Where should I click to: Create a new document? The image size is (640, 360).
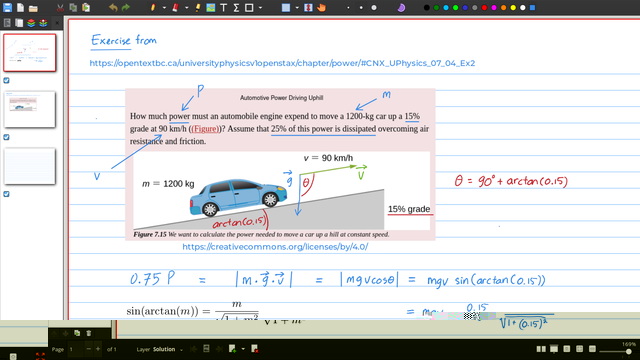20,7
